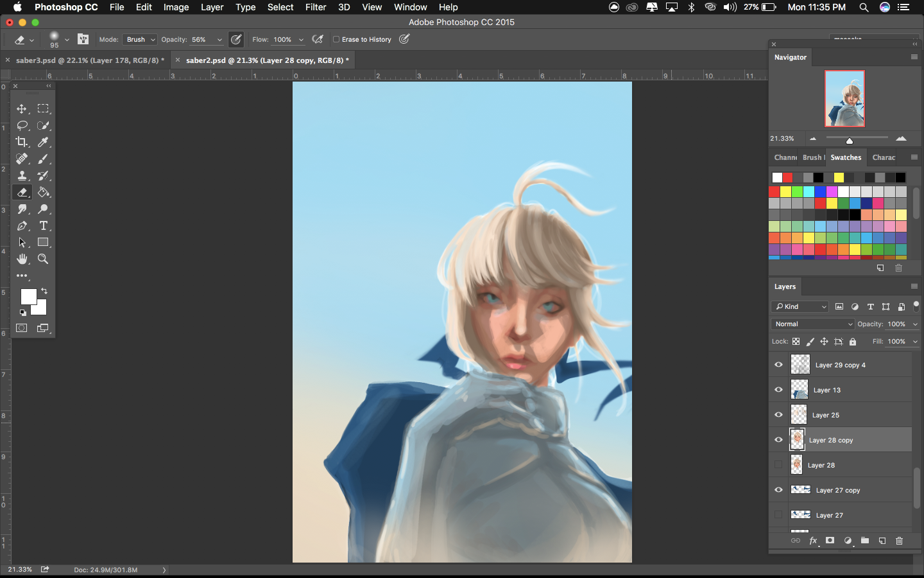Enable the Erase to History checkbox
This screenshot has width=924, height=578.
(x=336, y=39)
